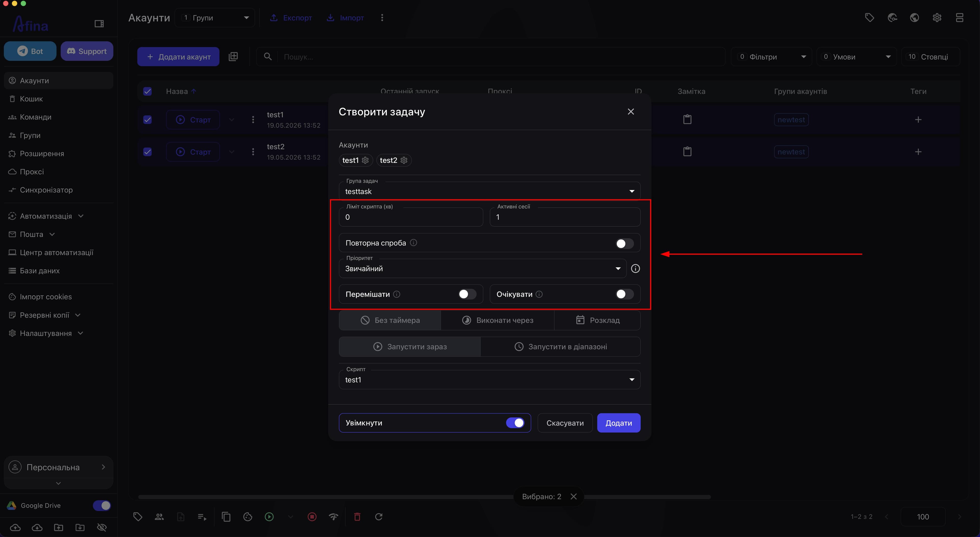Click the red trash icon in bottom toolbar
This screenshot has height=537, width=980.
click(357, 516)
